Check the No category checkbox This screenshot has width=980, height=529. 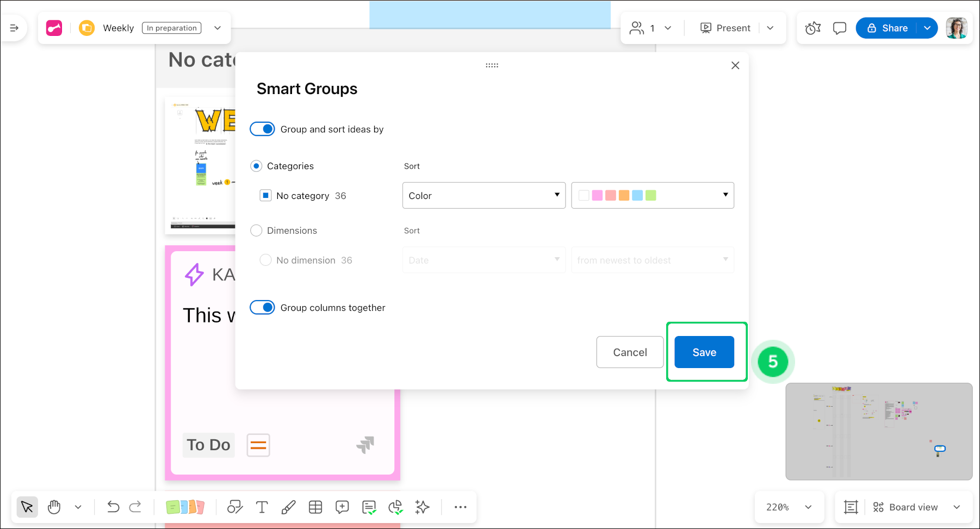[x=265, y=196]
